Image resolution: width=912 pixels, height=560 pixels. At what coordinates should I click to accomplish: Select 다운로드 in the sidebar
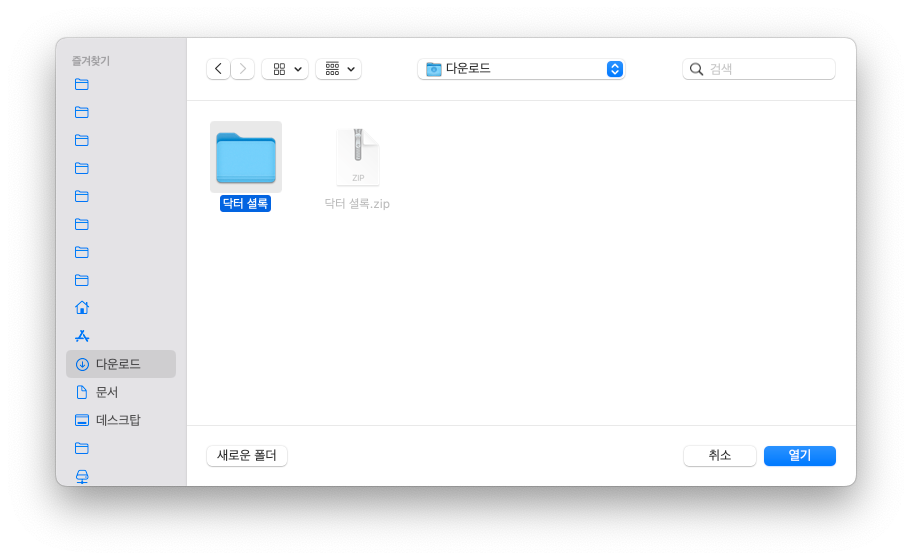121,364
